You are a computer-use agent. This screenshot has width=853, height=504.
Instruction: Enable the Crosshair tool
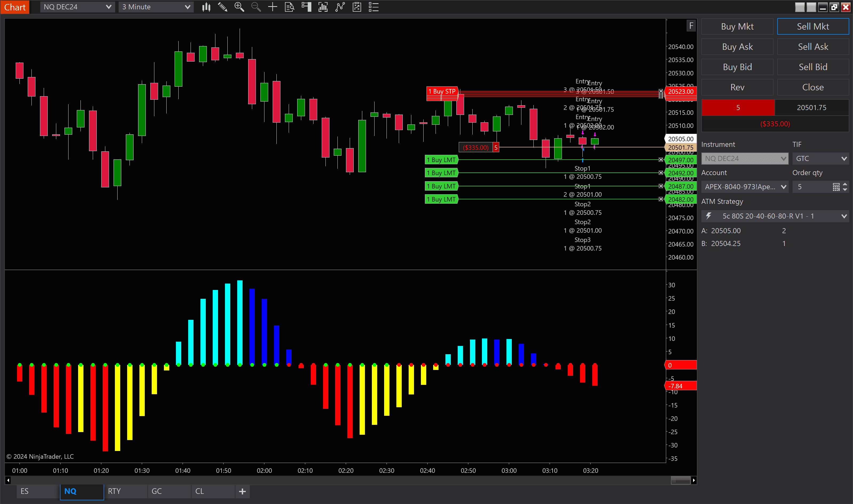[x=272, y=7]
